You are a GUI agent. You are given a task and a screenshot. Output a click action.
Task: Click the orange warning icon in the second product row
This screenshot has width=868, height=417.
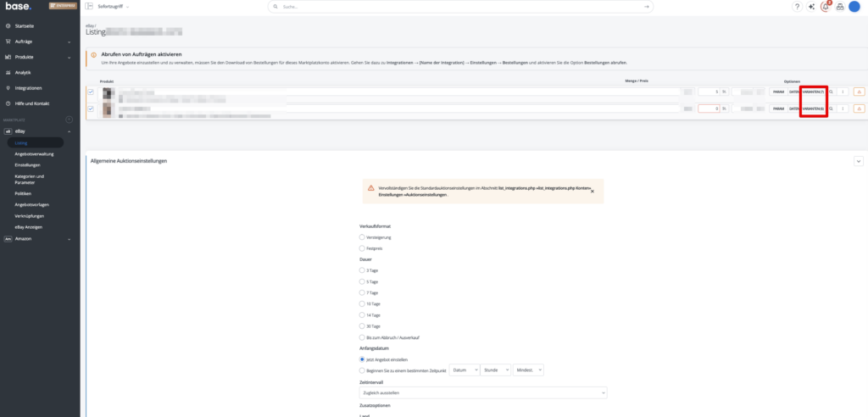tap(860, 108)
